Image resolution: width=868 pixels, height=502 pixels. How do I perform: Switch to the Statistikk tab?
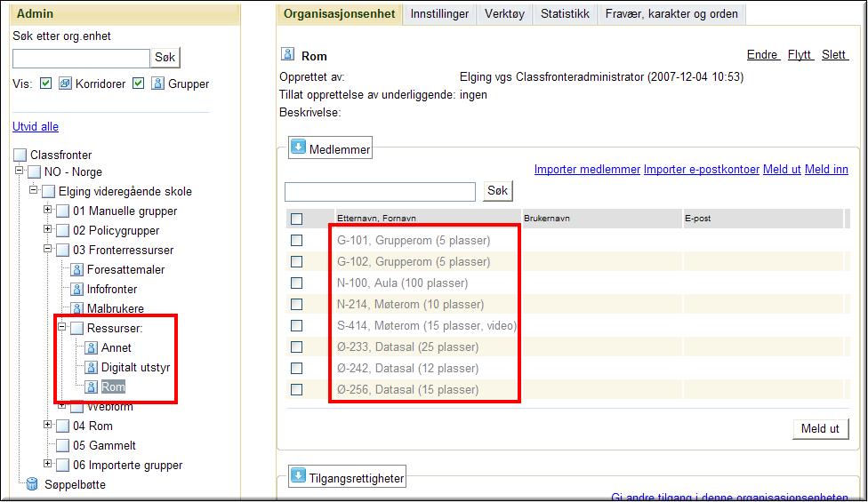click(565, 14)
